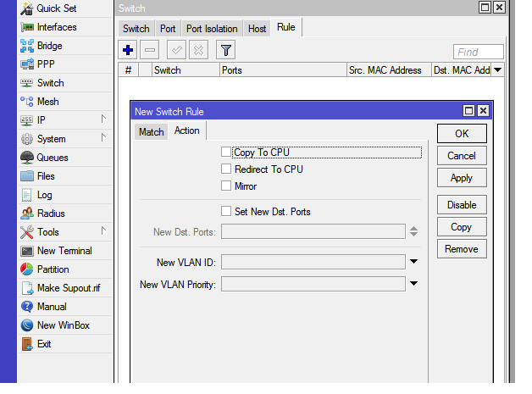The height and width of the screenshot is (394, 532).
Task: Expand the System submenu arrow
Action: pos(103,137)
